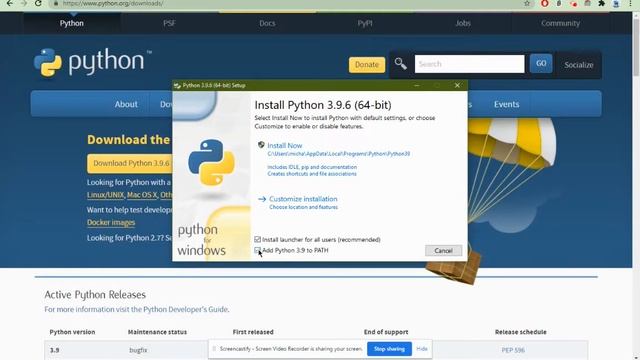Viewport: 640px width, 360px height.
Task: Open the Mac OS X download link
Action: pos(142,195)
